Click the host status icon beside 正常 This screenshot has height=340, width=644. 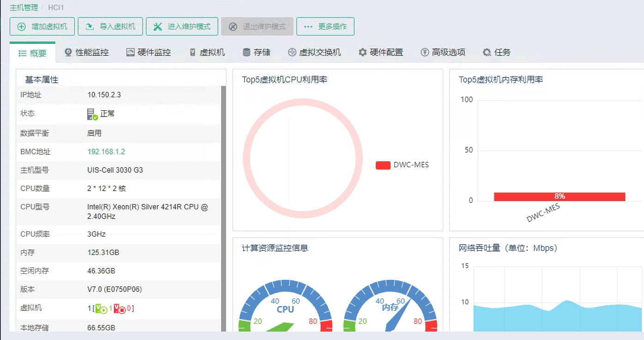[92, 114]
